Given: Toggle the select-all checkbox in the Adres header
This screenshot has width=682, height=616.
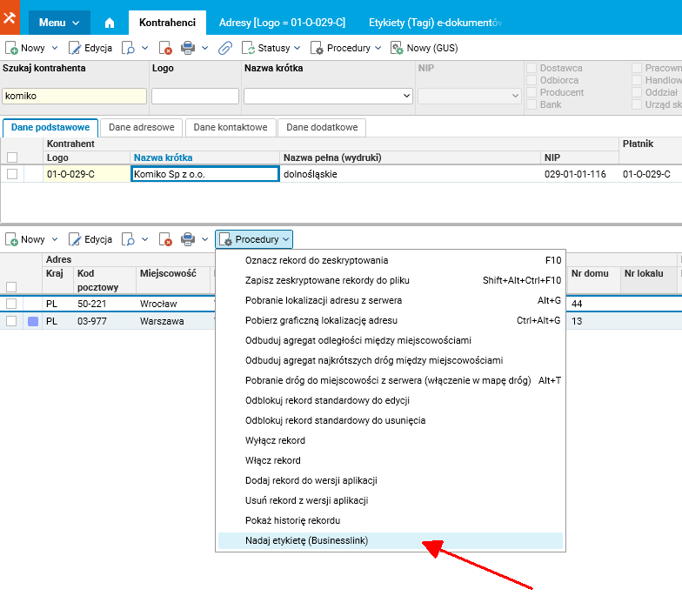Looking at the screenshot, I should coord(11,287).
